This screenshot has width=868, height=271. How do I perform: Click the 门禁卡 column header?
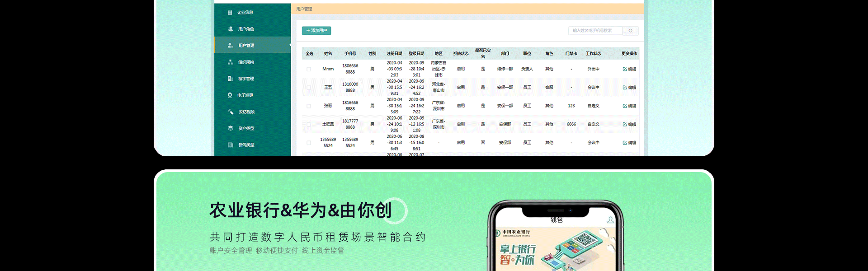click(x=571, y=54)
